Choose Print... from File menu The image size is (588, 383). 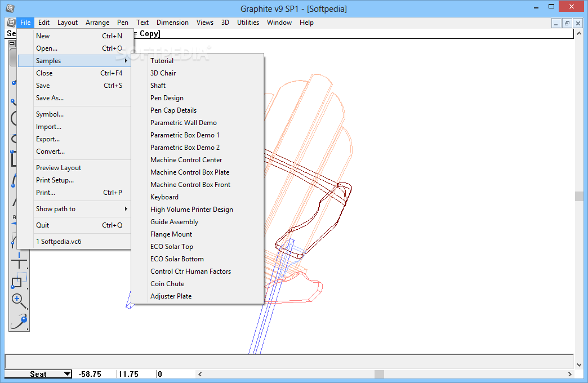pos(74,193)
